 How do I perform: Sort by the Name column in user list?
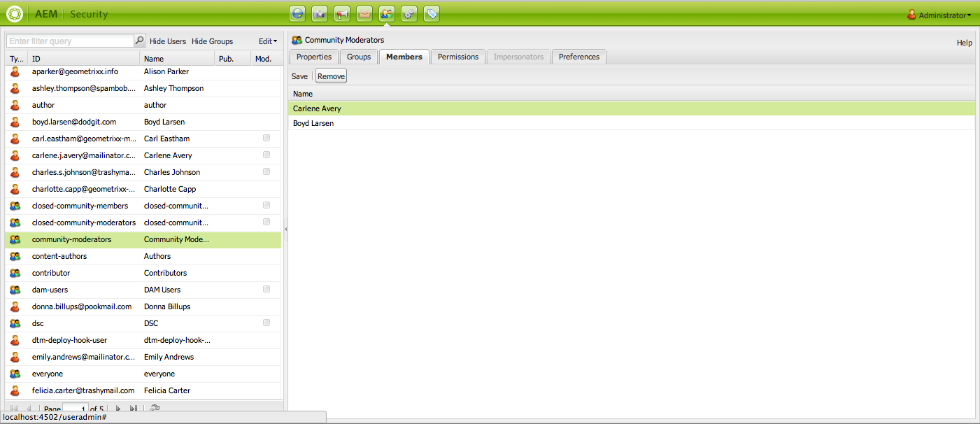177,59
